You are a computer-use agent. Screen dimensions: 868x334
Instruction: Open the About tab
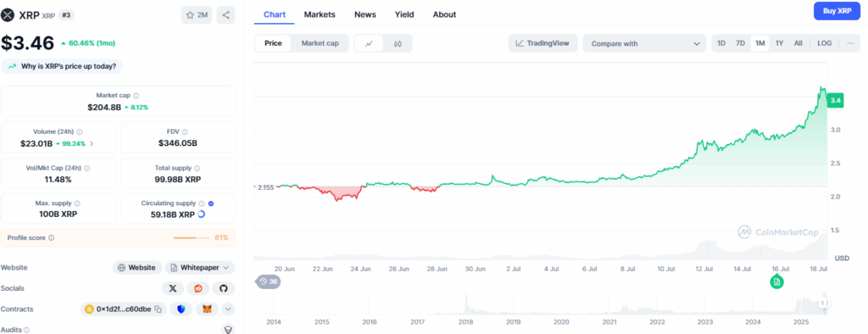pyautogui.click(x=444, y=14)
